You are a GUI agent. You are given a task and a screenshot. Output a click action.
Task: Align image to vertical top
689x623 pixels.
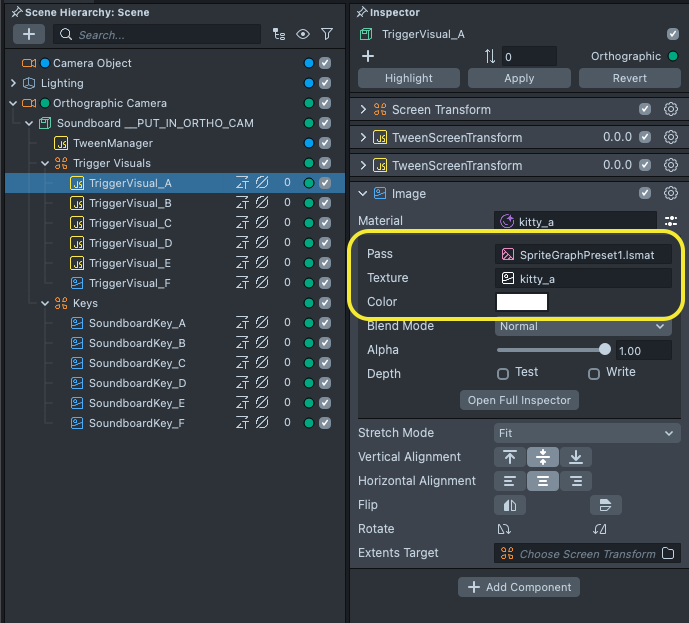pyautogui.click(x=510, y=457)
